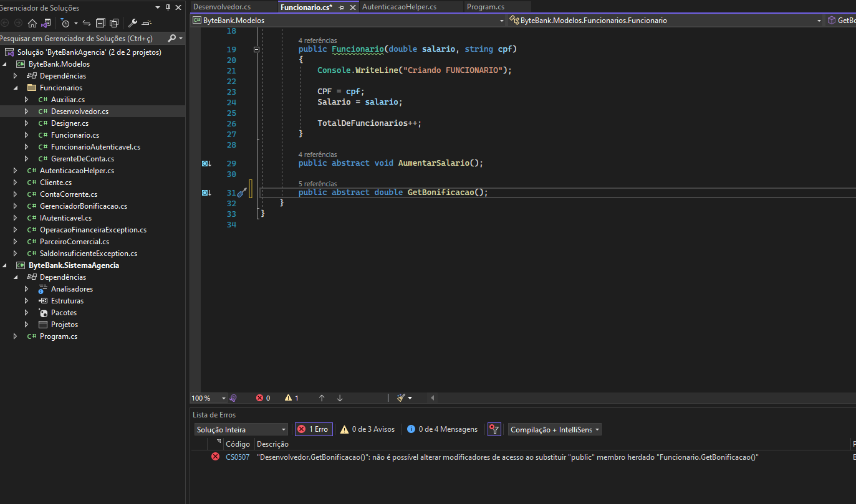The width and height of the screenshot is (856, 504).
Task: Collapse the ByteBank.SistemaAgencia project
Action: [x=5, y=265]
